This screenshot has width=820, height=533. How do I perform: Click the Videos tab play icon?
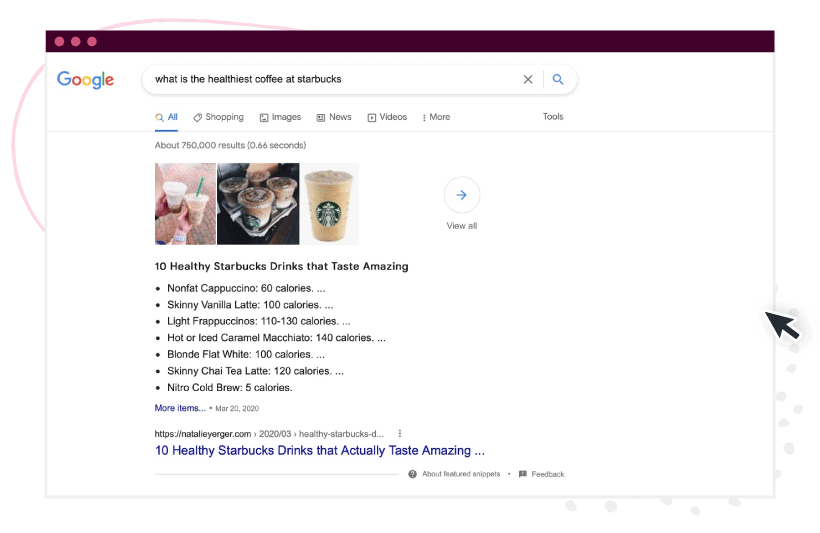point(372,118)
